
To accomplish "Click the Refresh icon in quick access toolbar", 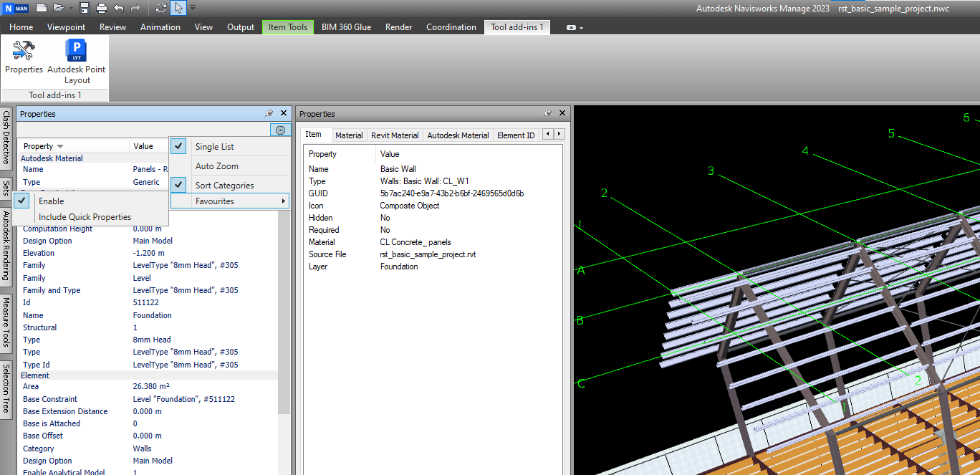I will pos(160,8).
